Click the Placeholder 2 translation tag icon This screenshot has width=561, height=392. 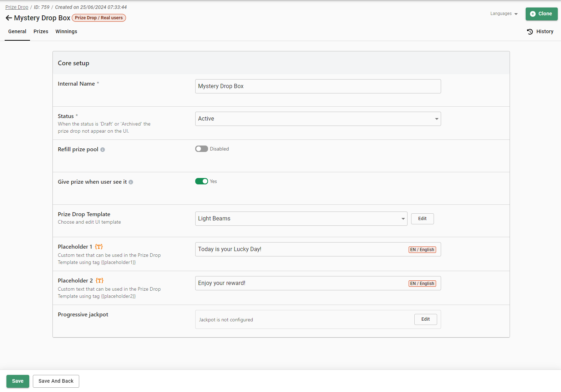coord(100,281)
